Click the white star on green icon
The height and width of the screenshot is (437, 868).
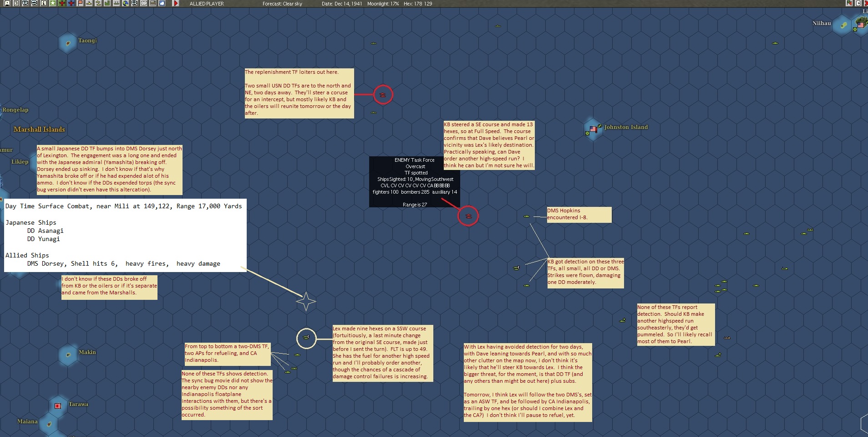click(53, 3)
